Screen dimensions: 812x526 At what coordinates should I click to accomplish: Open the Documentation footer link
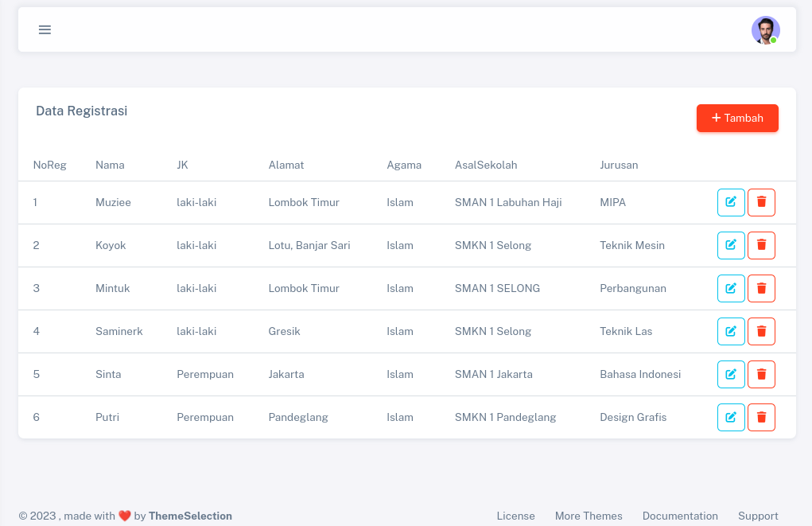click(680, 516)
